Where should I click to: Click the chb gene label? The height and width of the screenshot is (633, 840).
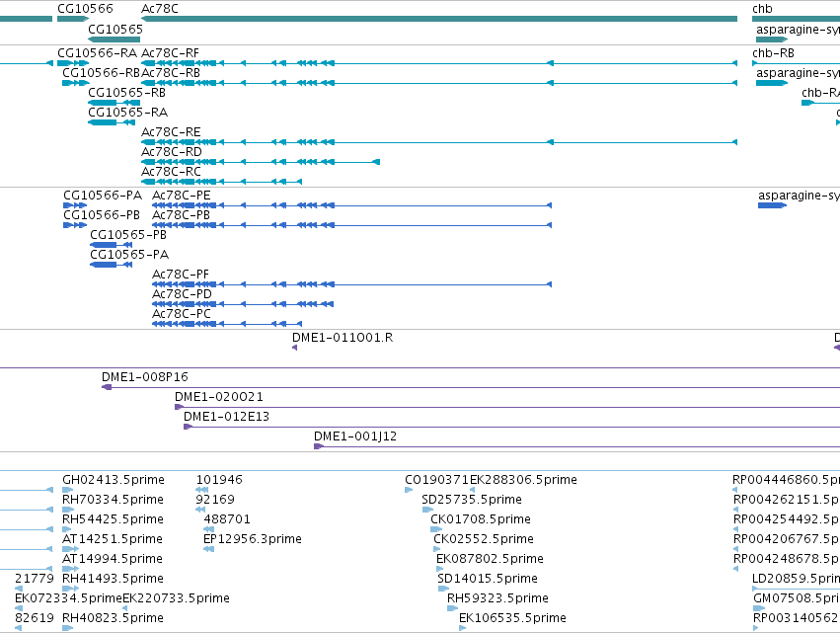pyautogui.click(x=762, y=9)
